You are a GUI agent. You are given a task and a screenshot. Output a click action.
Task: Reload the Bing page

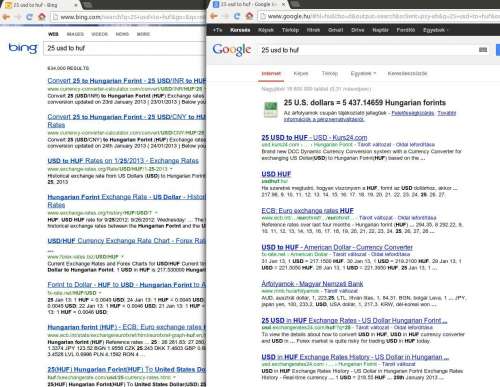tap(29, 17)
